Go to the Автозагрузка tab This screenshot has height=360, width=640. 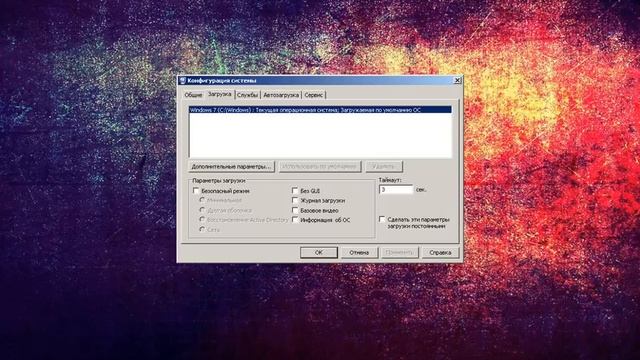pos(281,95)
